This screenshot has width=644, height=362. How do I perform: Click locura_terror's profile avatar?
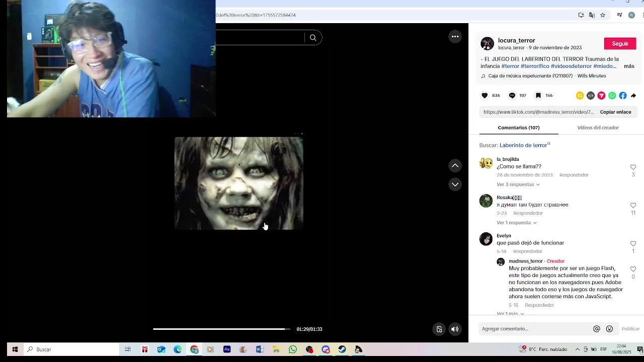pos(487,44)
